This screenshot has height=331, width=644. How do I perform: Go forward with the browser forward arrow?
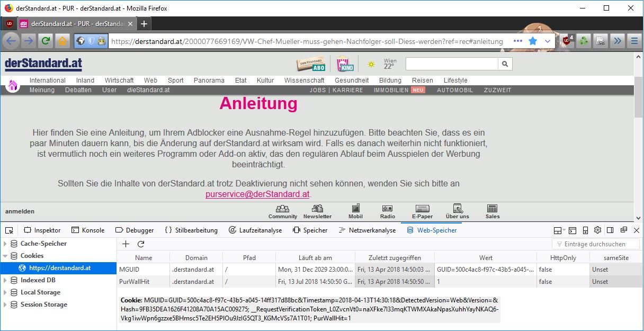click(29, 41)
